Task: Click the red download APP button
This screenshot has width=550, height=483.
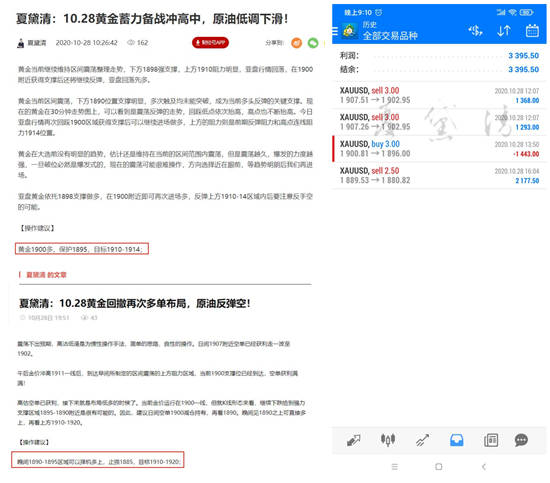Action: tap(210, 43)
